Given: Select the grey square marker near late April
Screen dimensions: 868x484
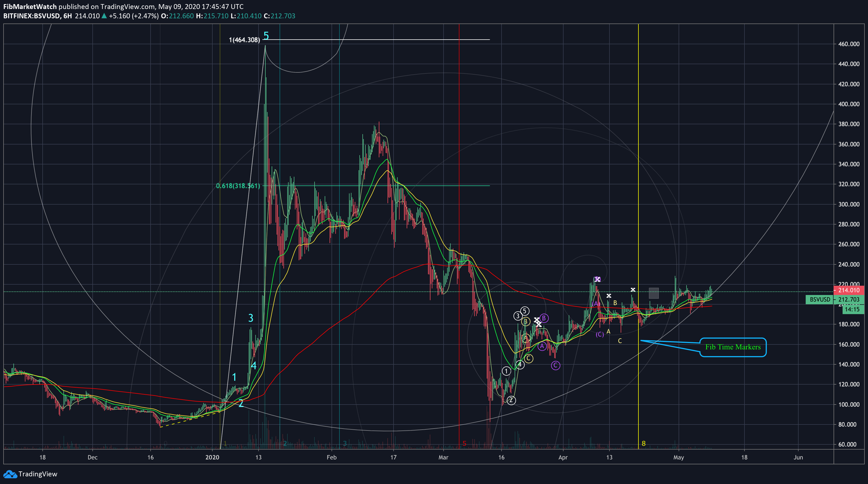Looking at the screenshot, I should click(x=654, y=293).
